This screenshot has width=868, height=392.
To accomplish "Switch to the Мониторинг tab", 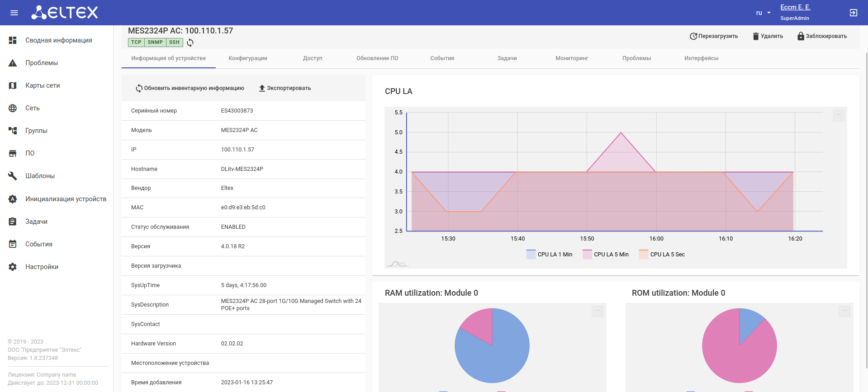I will tap(572, 58).
